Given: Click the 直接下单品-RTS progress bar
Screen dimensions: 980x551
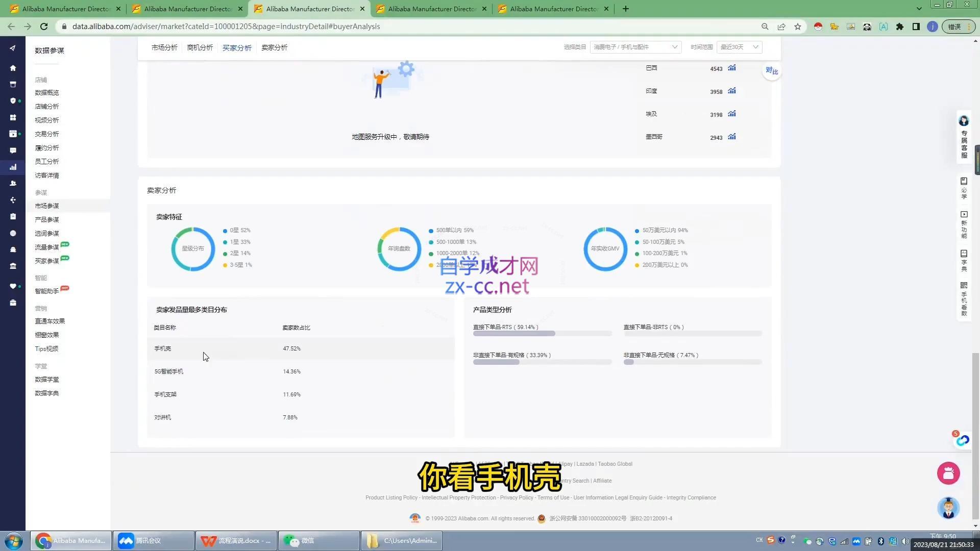Looking at the screenshot, I should (542, 333).
